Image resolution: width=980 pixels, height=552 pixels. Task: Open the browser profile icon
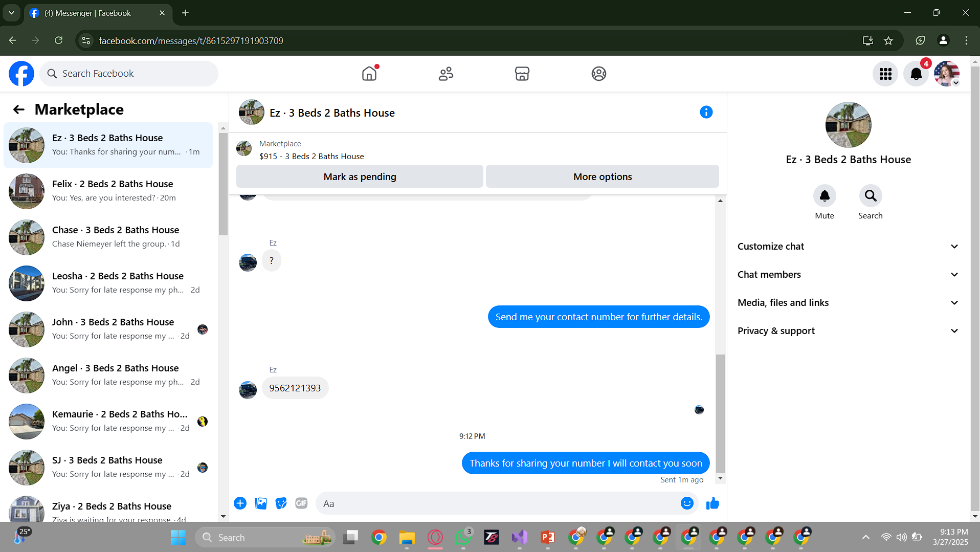pyautogui.click(x=944, y=40)
